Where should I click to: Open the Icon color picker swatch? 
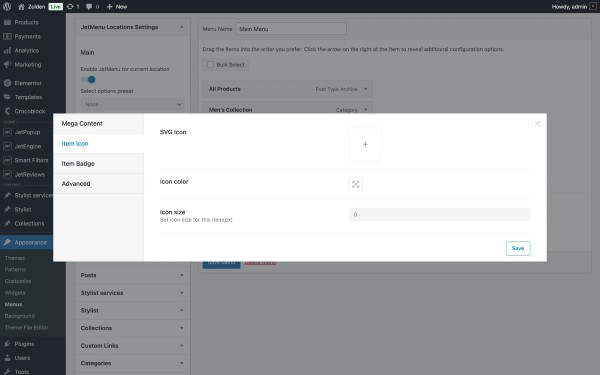point(355,184)
